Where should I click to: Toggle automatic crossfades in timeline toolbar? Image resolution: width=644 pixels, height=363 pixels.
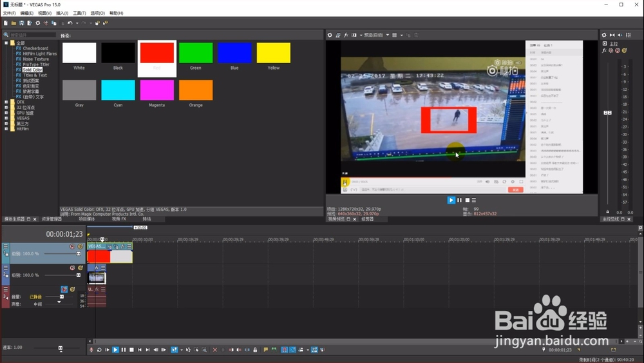click(293, 350)
